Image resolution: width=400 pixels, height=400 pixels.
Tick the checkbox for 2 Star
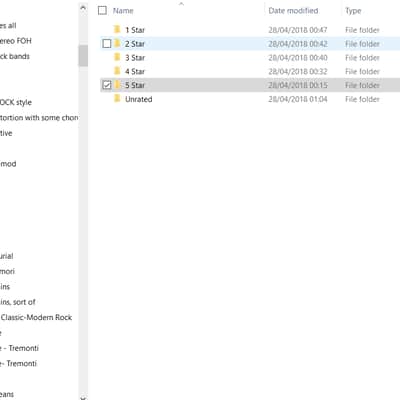pos(107,44)
